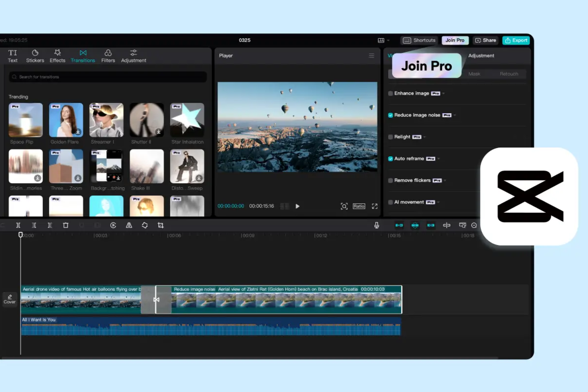Expand the Relight options arrow
Screen dimensions: 588x392
pyautogui.click(x=425, y=137)
